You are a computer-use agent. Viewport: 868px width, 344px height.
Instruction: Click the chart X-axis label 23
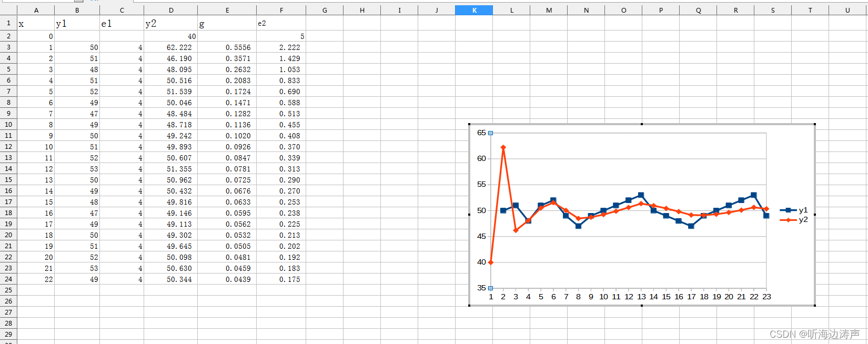click(x=766, y=297)
